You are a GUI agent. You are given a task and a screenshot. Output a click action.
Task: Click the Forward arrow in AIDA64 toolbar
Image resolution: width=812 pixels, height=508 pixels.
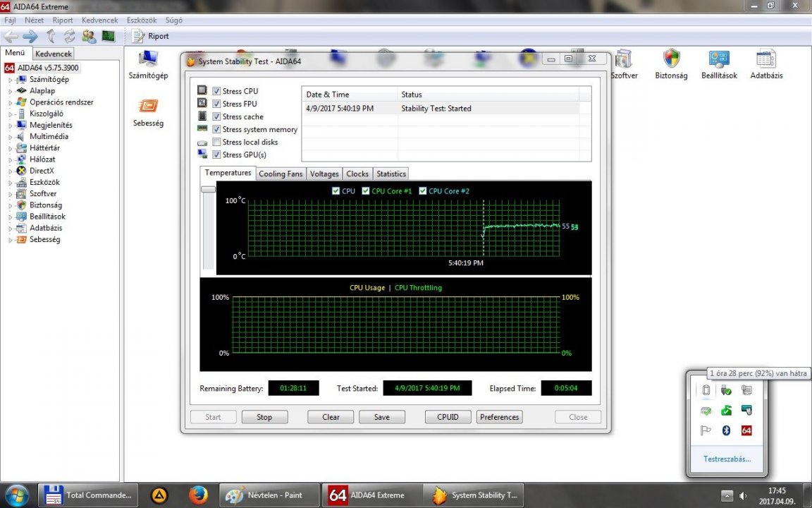click(x=30, y=36)
